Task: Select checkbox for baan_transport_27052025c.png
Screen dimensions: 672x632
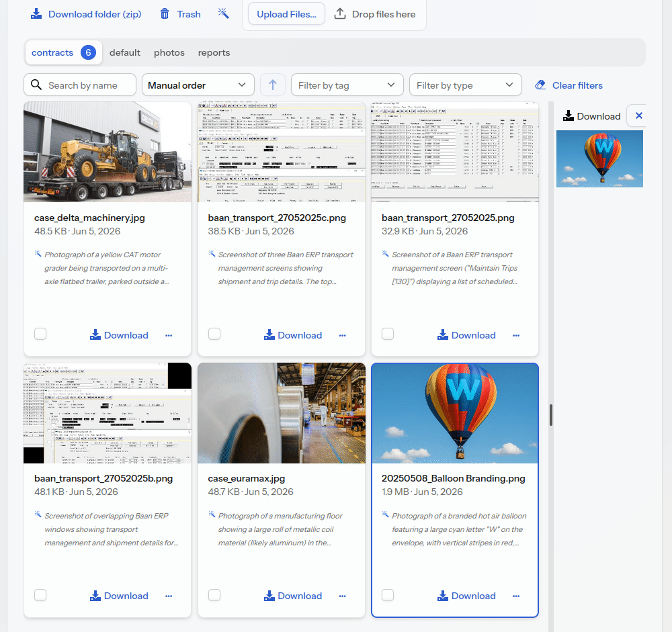Action: 214,334
